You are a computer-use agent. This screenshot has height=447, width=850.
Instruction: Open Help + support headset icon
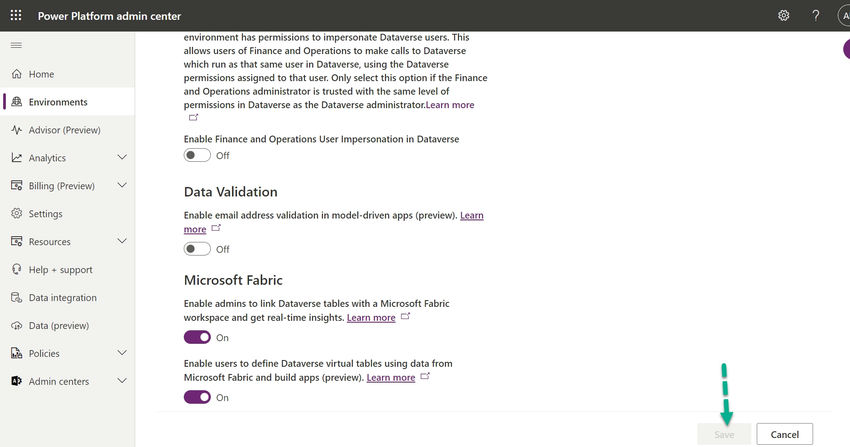(18, 270)
